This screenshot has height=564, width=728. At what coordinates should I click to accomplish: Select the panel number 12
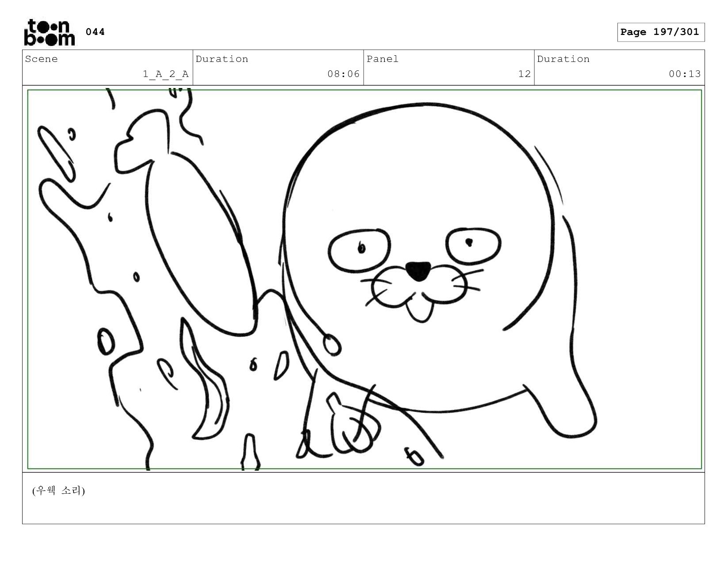click(x=525, y=74)
